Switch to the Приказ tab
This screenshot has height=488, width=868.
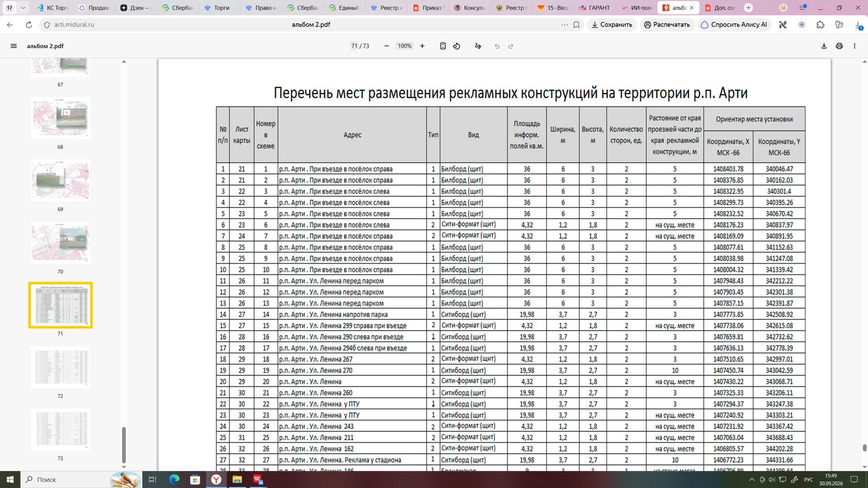[x=428, y=8]
